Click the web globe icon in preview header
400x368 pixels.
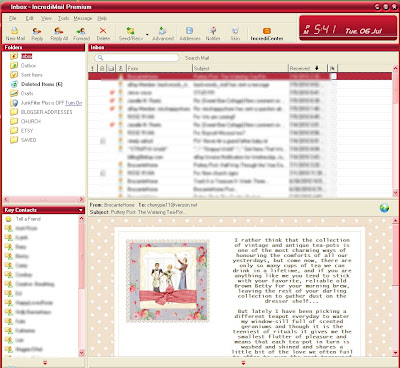[384, 208]
